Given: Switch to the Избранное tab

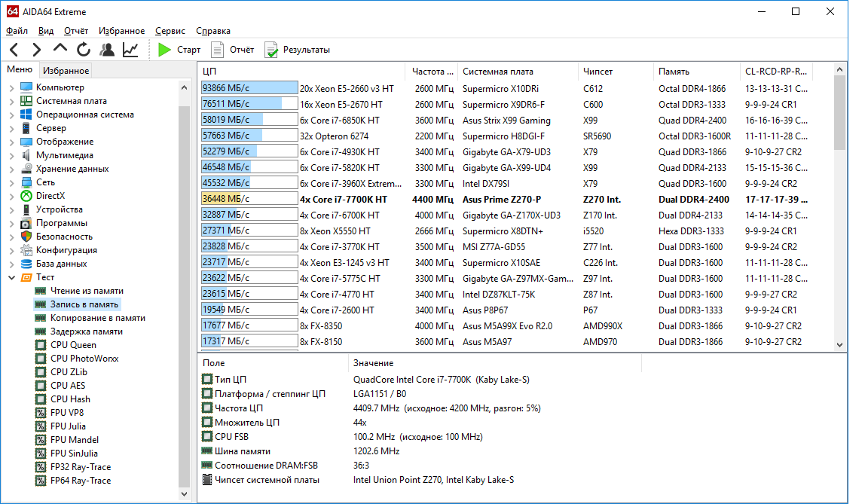Looking at the screenshot, I should click(66, 71).
